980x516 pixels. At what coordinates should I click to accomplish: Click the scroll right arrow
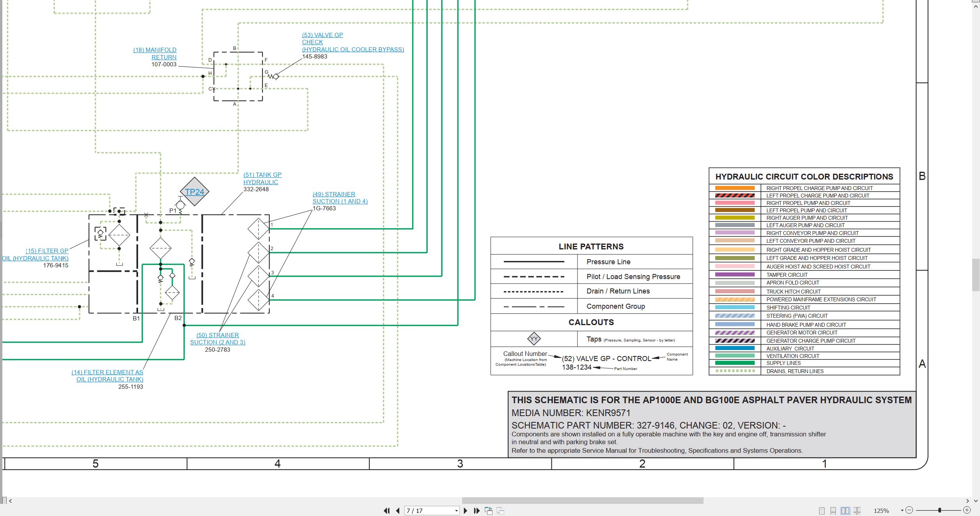point(968,501)
